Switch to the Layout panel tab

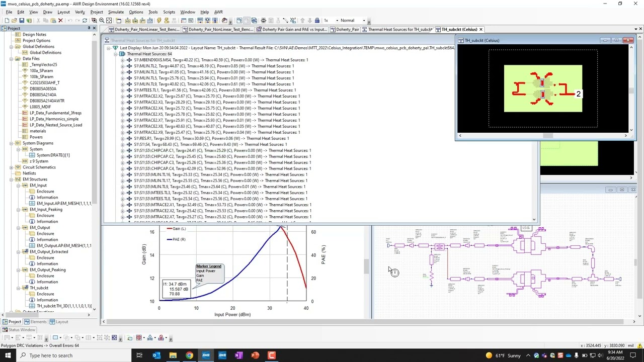click(59, 322)
